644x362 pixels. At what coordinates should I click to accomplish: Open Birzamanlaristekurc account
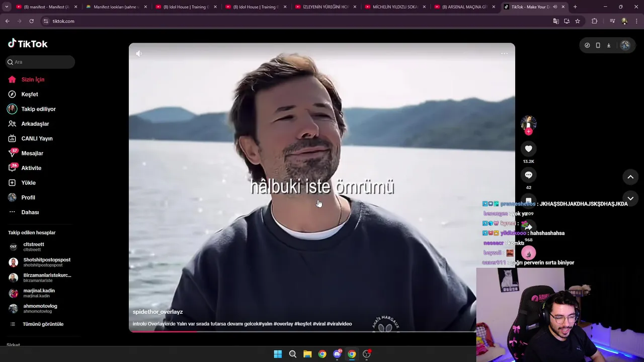(x=40, y=278)
